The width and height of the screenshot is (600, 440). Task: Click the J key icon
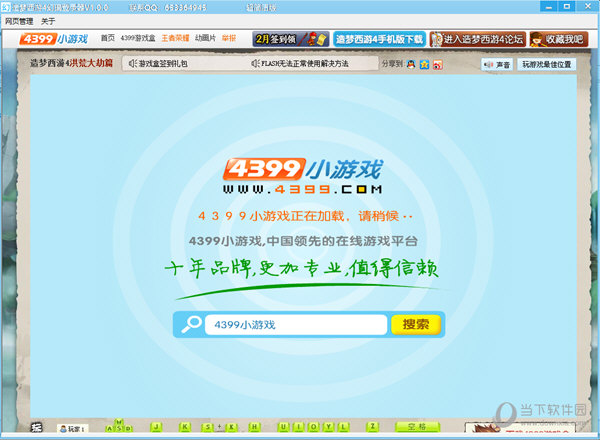coord(156,427)
